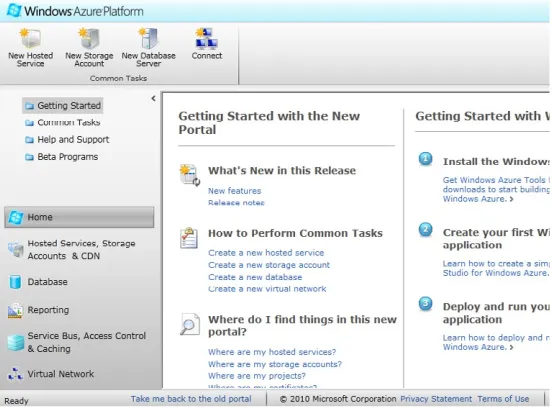
Task: Click the folder icon beside Beta Programs
Action: [x=30, y=157]
